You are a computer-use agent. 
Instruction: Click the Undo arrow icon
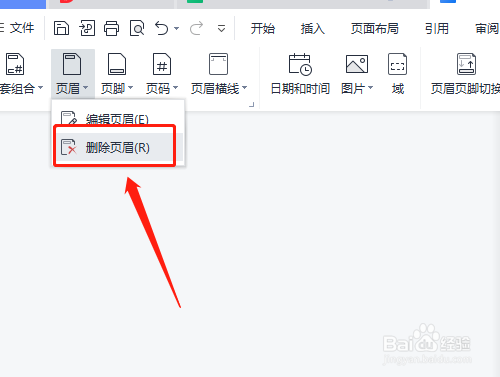(x=162, y=28)
